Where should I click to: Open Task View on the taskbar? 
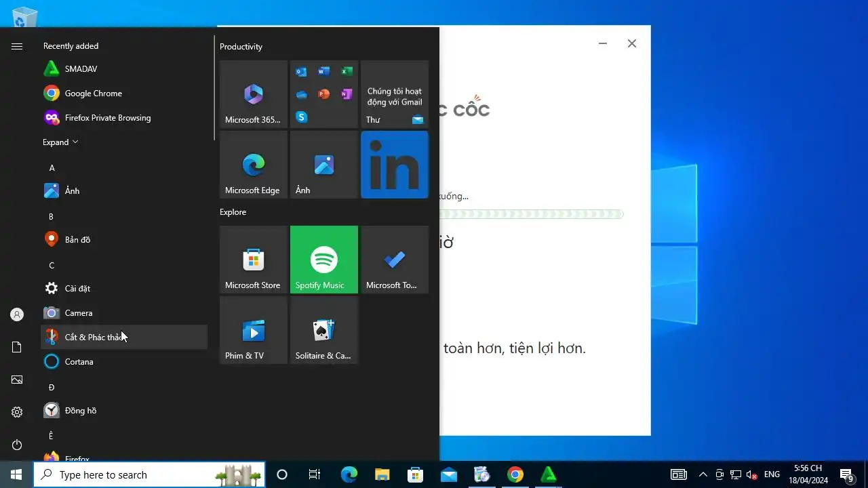[x=315, y=474]
